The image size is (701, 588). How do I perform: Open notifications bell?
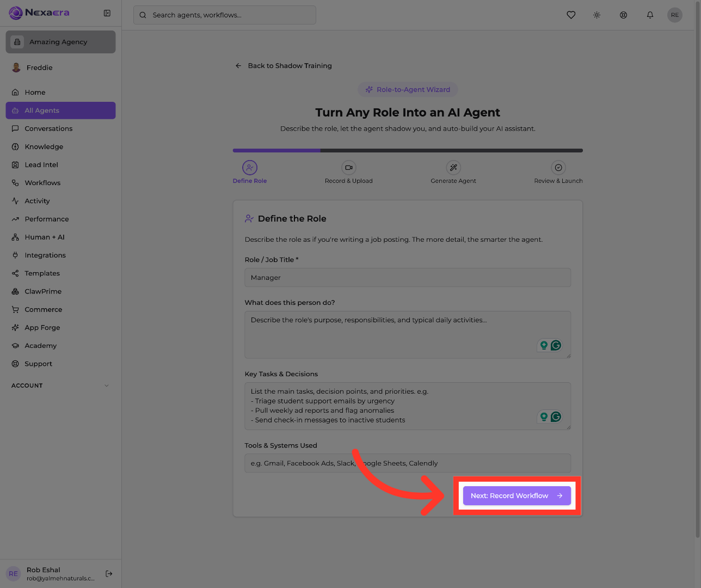point(650,15)
